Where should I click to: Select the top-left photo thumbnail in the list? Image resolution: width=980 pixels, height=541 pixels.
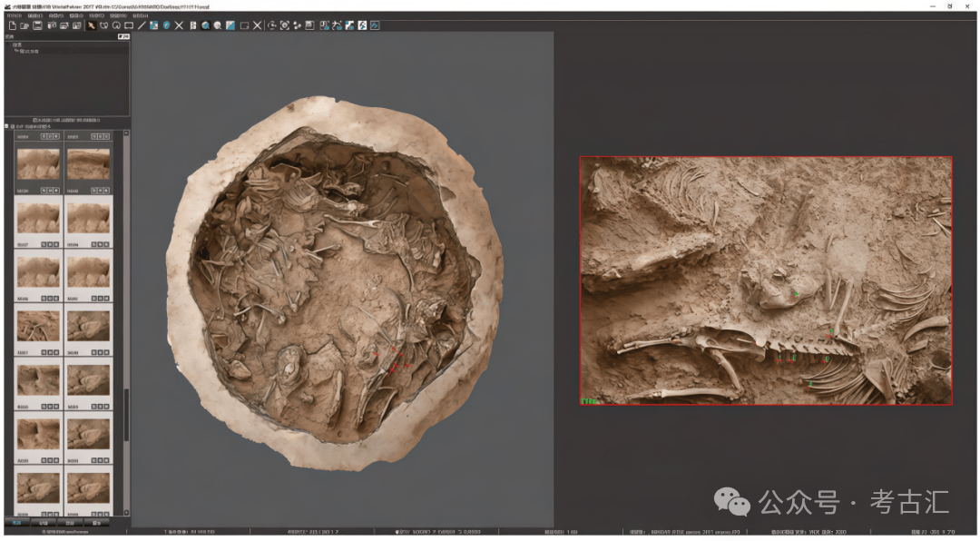[39, 164]
